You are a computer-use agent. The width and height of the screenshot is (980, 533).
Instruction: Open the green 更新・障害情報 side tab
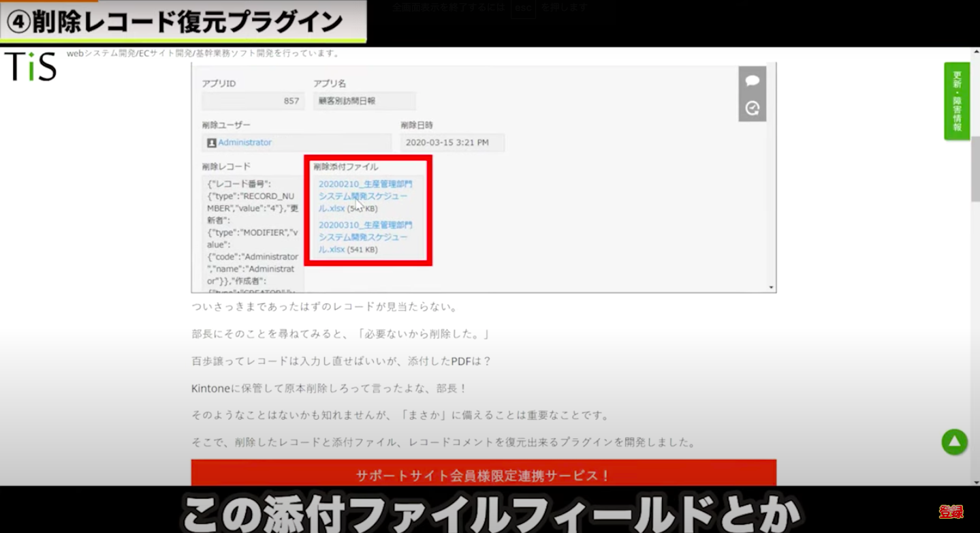[956, 101]
